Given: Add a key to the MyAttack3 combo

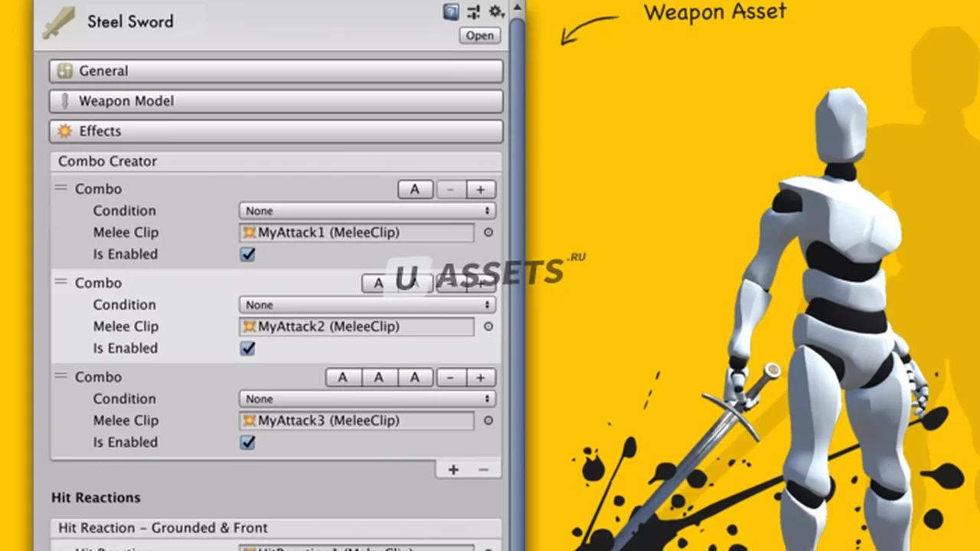Looking at the screenshot, I should [x=481, y=378].
